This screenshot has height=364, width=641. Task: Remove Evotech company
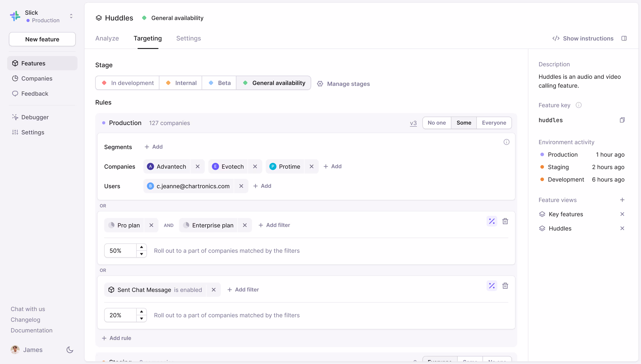[255, 166]
